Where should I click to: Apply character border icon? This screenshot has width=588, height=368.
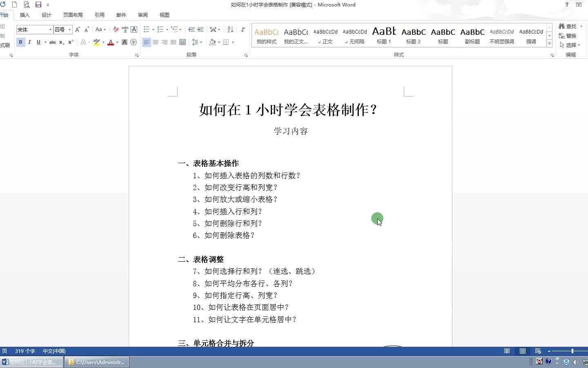(134, 29)
